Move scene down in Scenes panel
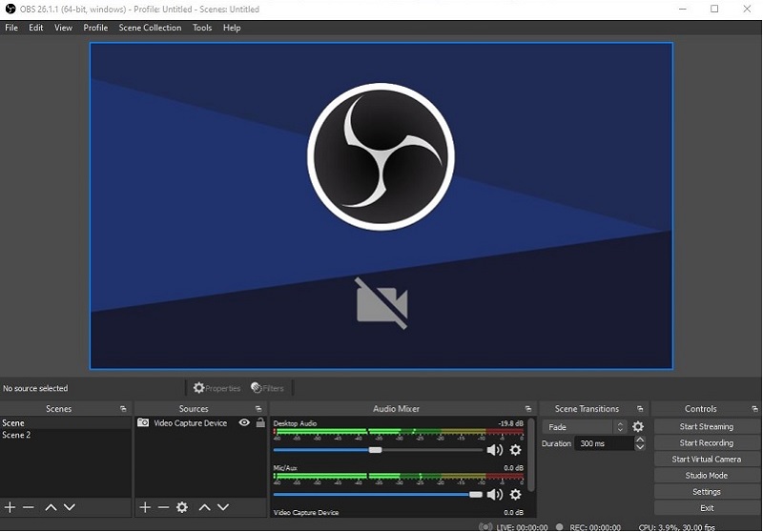 tap(70, 507)
